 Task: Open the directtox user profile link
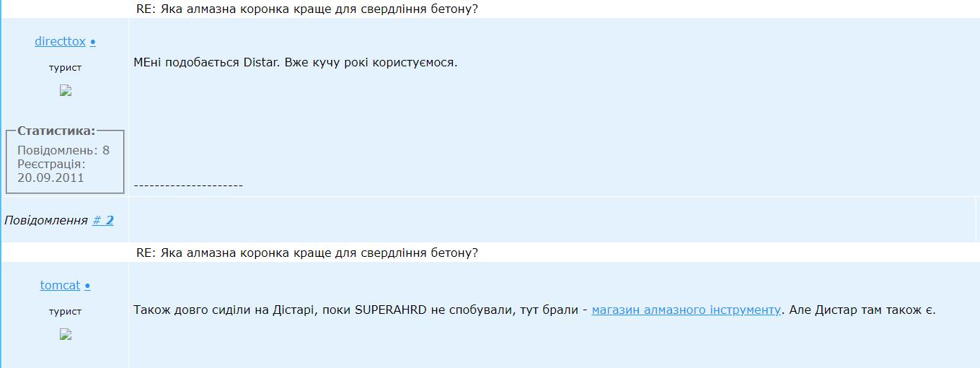coord(60,41)
